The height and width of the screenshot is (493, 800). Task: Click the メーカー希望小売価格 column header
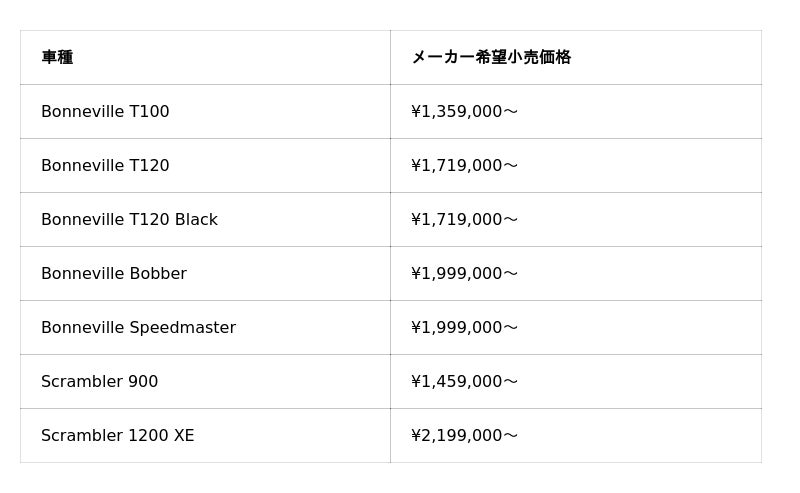[x=490, y=58]
